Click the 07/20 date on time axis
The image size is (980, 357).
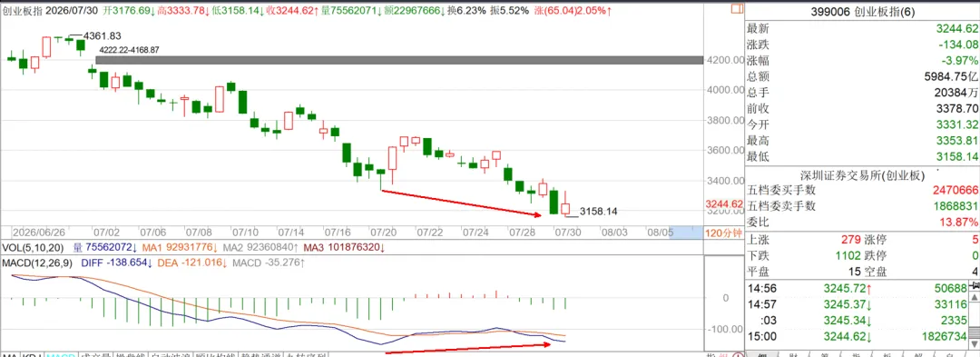coord(383,232)
